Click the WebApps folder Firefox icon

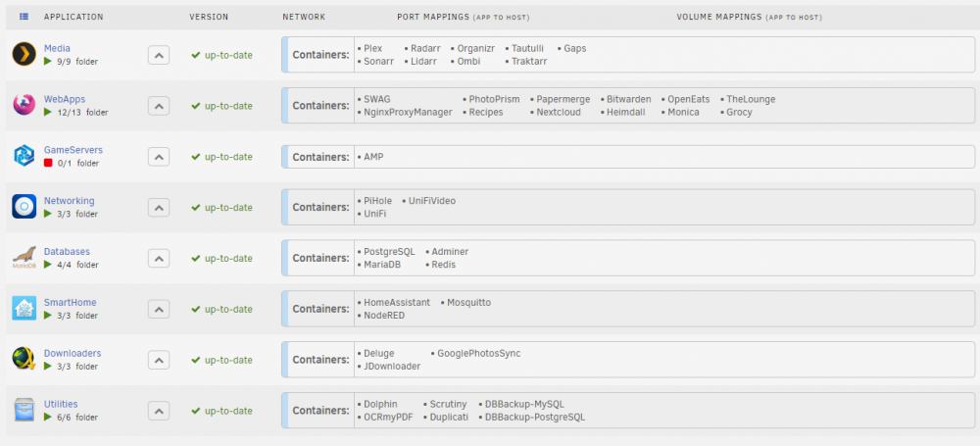[x=24, y=105]
